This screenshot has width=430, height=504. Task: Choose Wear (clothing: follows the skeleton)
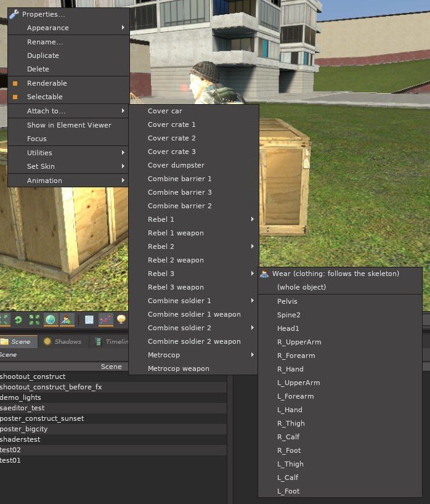[340, 274]
